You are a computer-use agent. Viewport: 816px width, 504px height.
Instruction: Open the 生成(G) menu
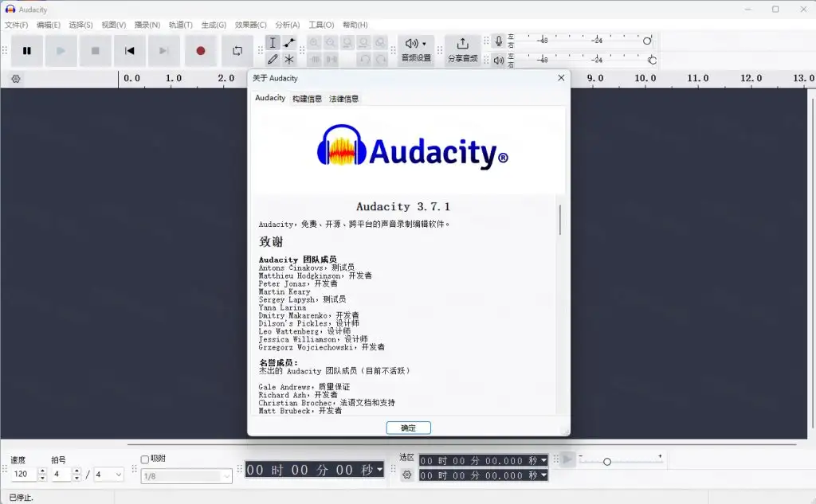(214, 25)
